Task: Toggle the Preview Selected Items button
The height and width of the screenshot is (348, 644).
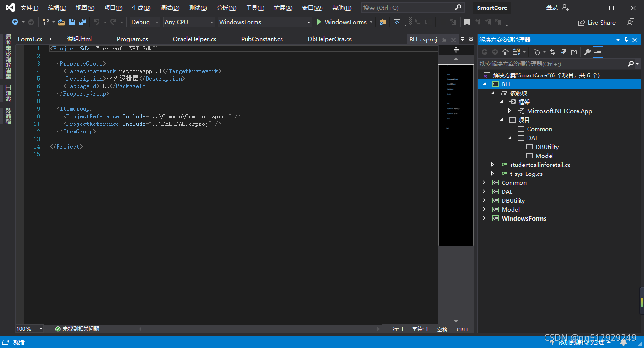Action: click(x=598, y=52)
